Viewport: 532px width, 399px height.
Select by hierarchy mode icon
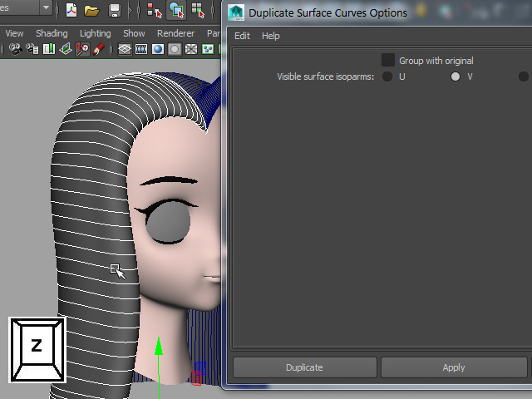154,10
